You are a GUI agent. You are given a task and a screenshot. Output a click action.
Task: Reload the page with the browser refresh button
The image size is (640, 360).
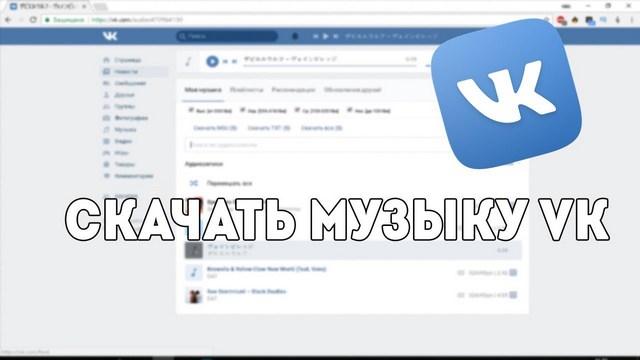tap(33, 20)
